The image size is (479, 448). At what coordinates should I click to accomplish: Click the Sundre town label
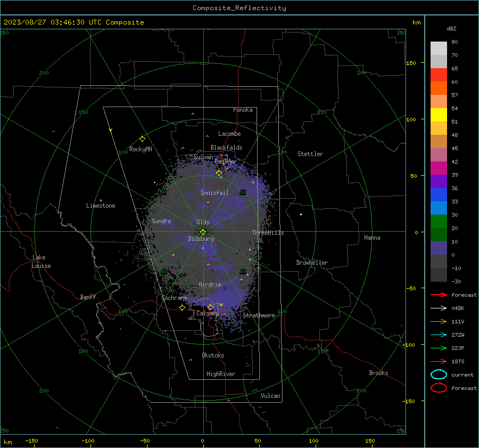[x=161, y=221]
